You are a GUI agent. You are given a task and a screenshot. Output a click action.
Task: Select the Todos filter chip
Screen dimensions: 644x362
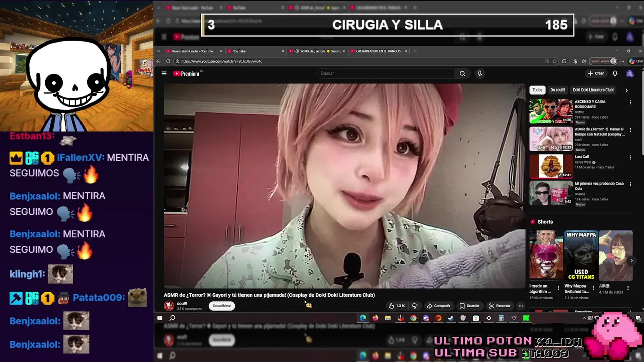pos(538,90)
